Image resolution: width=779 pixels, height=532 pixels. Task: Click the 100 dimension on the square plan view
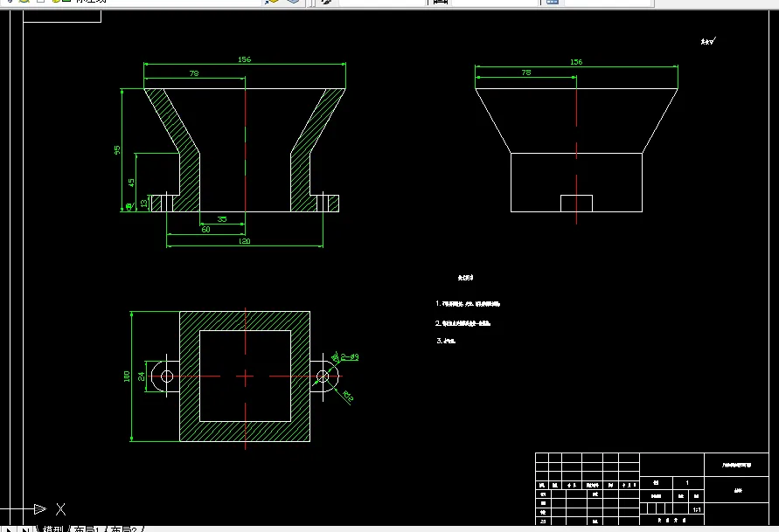(127, 377)
